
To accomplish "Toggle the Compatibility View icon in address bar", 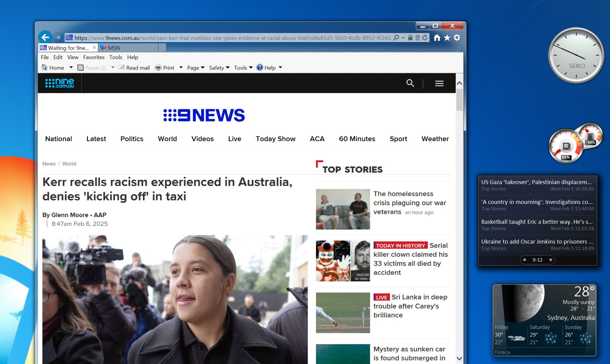I will point(418,38).
